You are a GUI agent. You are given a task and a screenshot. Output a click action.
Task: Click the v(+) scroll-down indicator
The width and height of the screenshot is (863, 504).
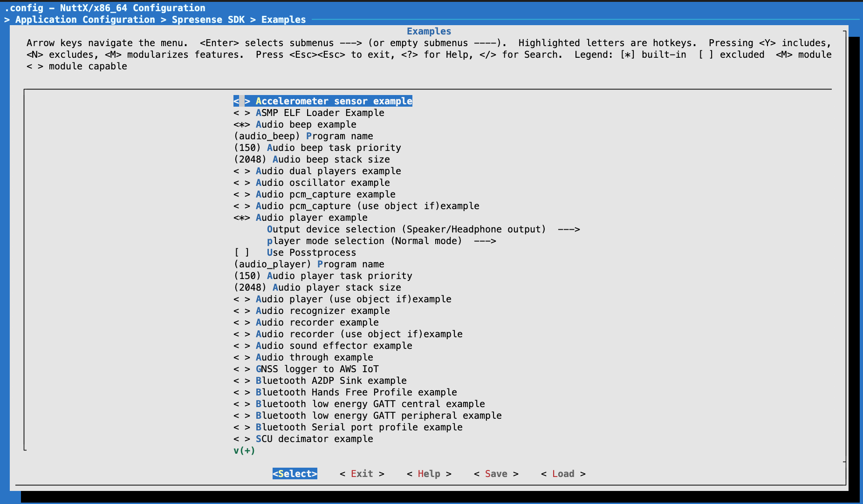coord(244,450)
